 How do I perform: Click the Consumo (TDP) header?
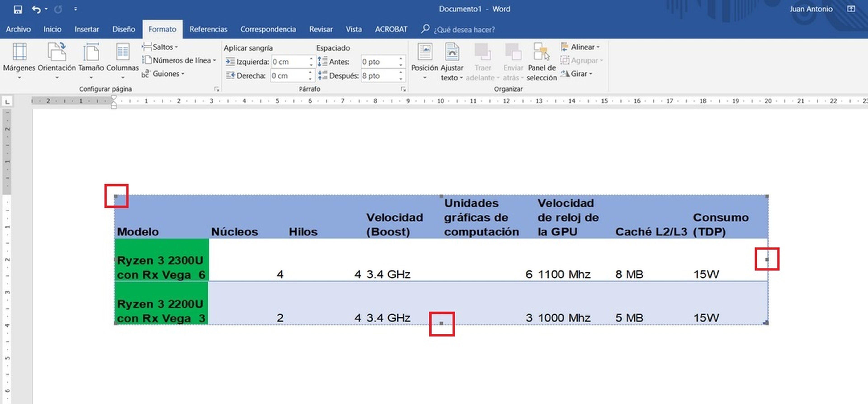[x=721, y=224]
